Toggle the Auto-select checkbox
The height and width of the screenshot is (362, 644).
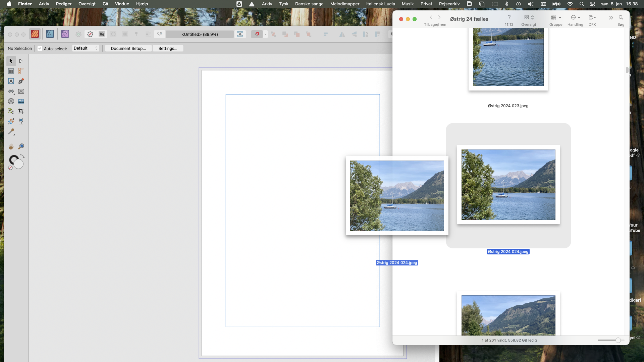(40, 49)
